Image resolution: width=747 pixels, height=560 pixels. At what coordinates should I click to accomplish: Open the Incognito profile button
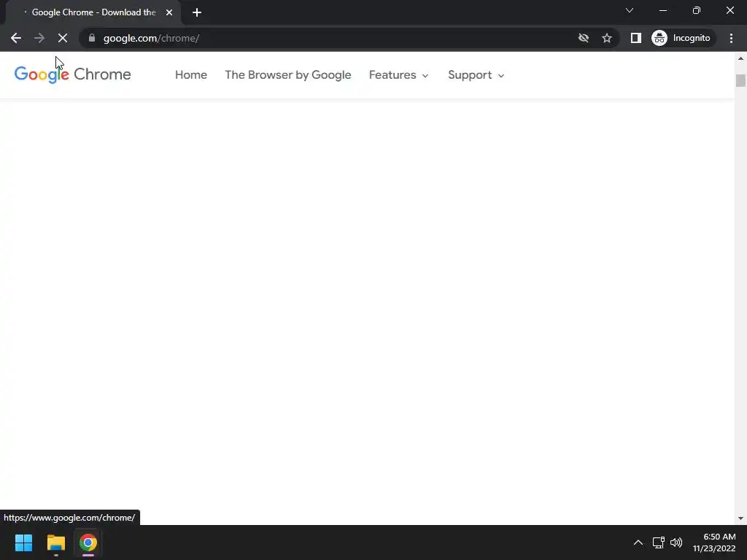click(681, 38)
